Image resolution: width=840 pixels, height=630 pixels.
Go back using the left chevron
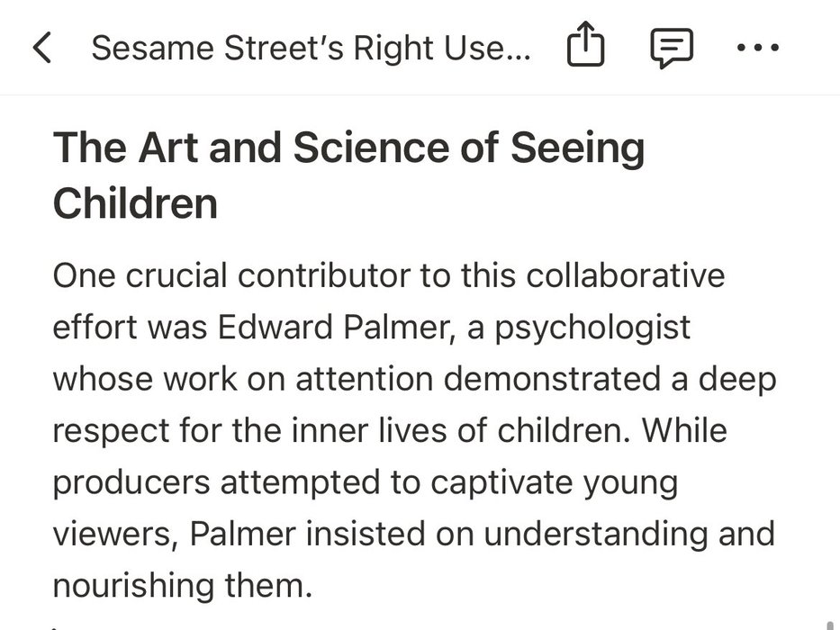tap(41, 47)
